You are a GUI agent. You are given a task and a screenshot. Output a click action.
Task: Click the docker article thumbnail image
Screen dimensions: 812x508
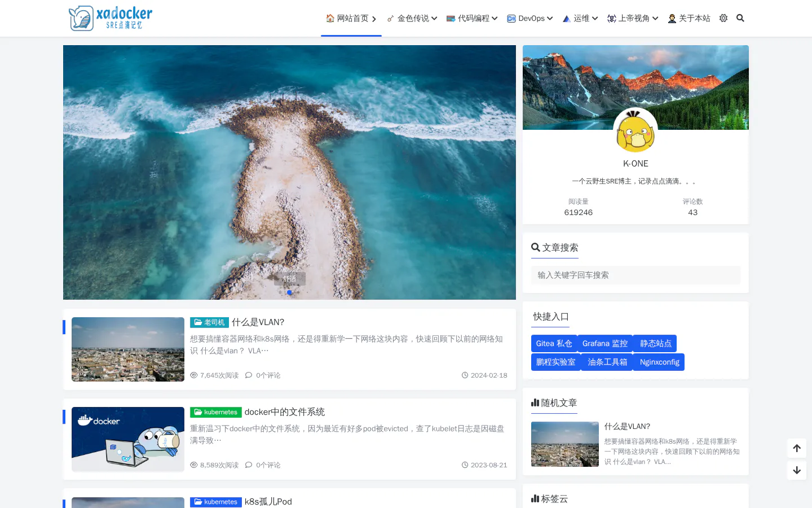coord(128,439)
